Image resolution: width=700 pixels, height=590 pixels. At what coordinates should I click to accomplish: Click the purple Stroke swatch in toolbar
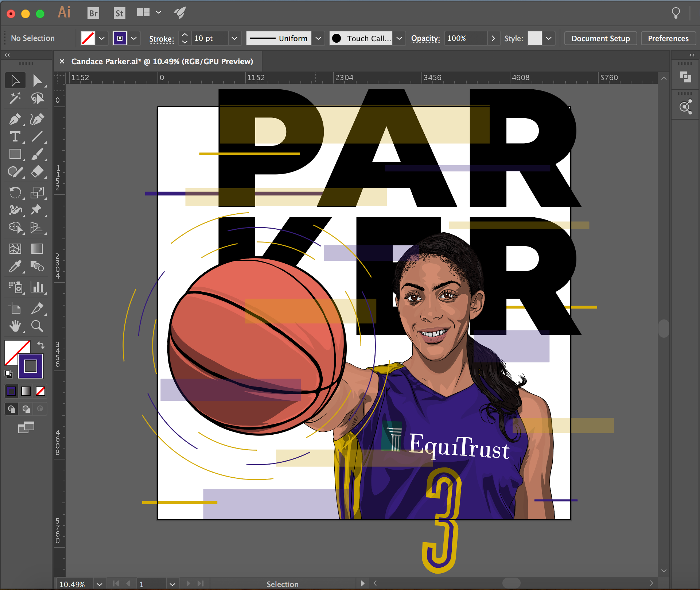[x=31, y=366]
